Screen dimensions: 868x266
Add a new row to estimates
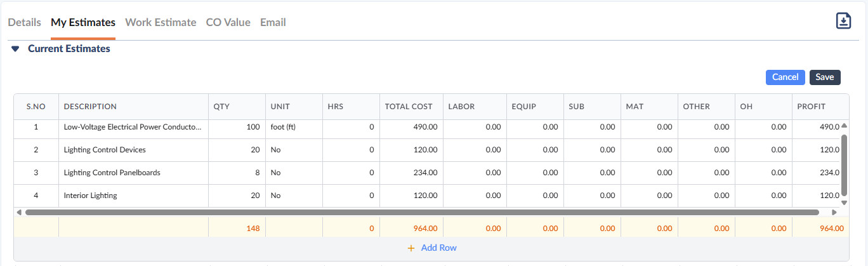click(x=432, y=248)
